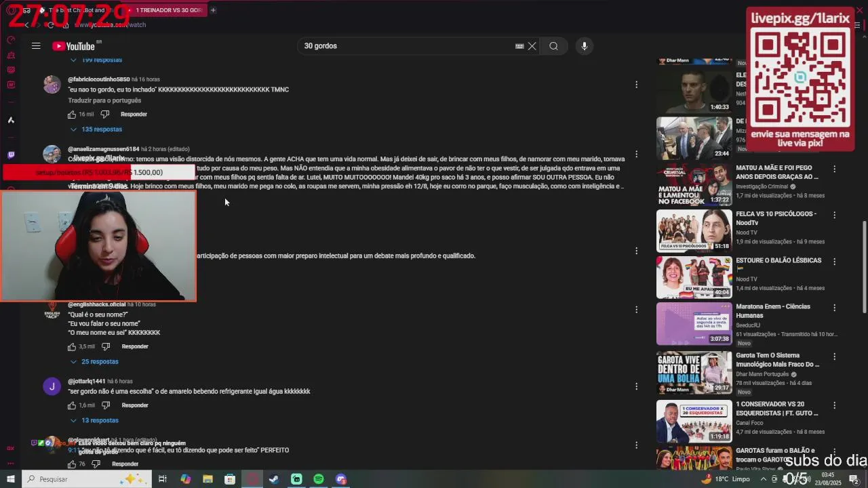Open options for 'Garota Tem O Sistema' video
This screenshot has height=488, width=868.
tap(835, 357)
